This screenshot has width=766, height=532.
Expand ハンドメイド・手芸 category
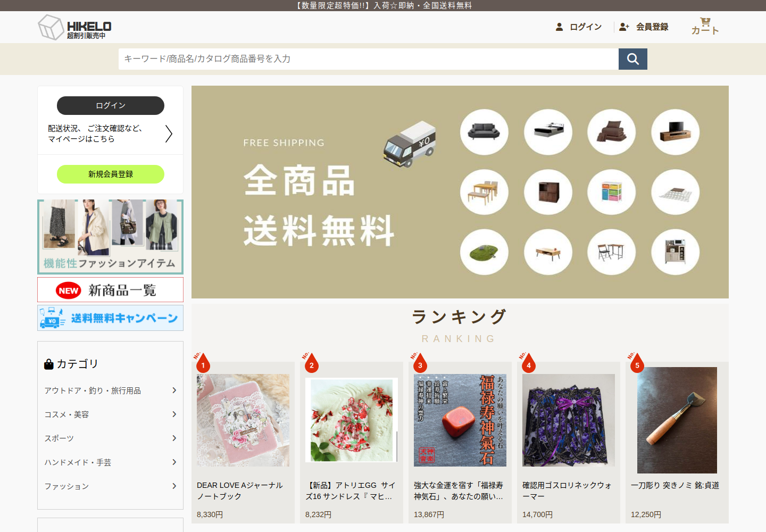[x=111, y=462]
